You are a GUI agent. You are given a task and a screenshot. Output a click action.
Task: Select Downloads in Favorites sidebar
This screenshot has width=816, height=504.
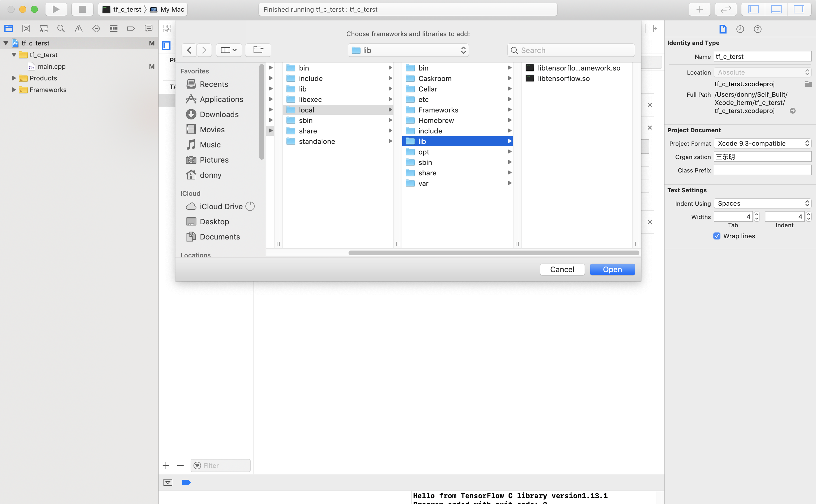coord(219,114)
